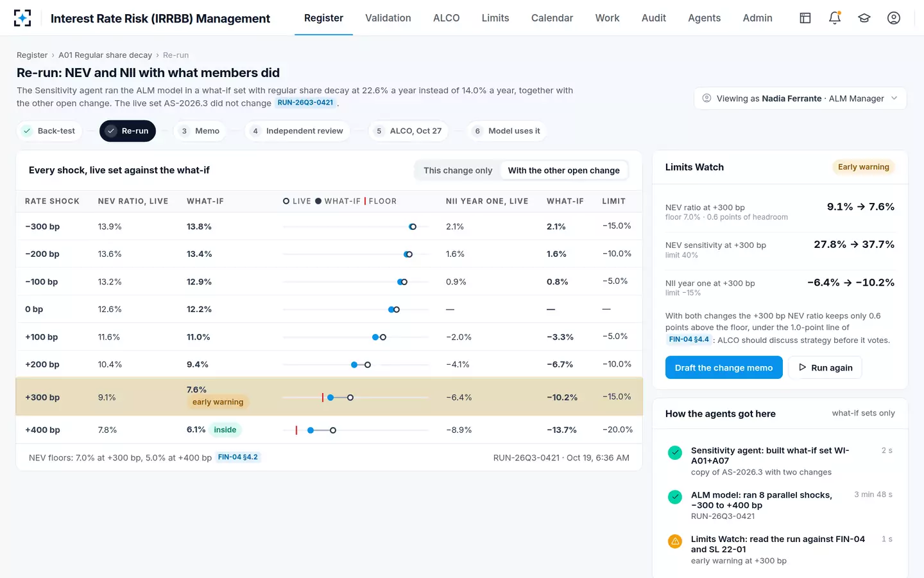The height and width of the screenshot is (578, 924).
Task: Open the Agents tab
Action: click(x=705, y=18)
